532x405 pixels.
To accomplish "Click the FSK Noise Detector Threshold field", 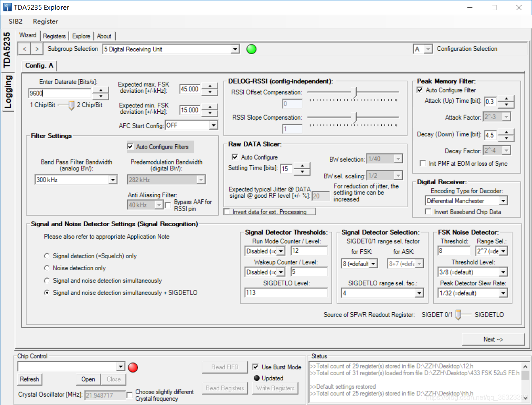I will 454,251.
